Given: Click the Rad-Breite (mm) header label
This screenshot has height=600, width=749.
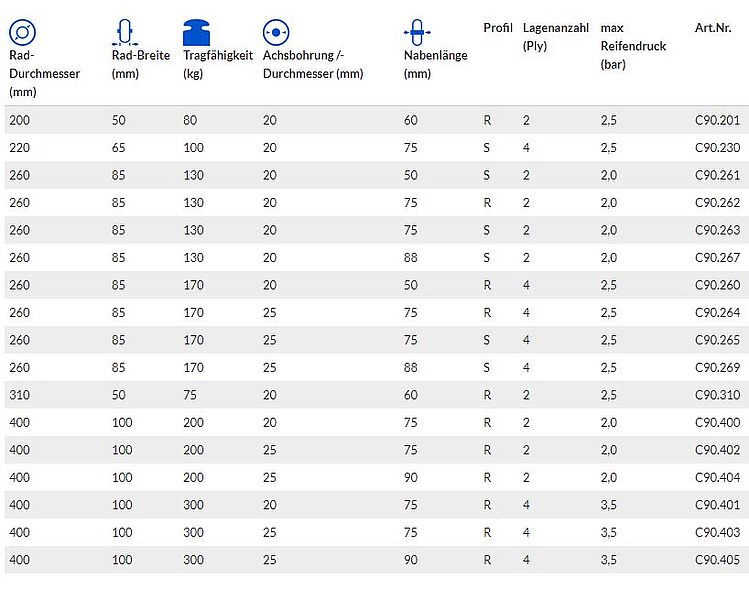Looking at the screenshot, I should coord(141,64).
